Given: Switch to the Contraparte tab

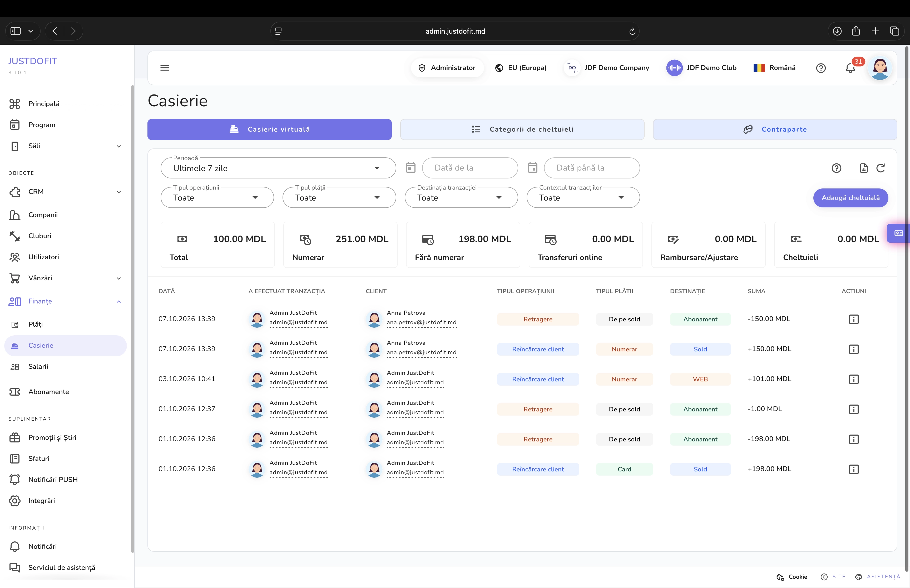Looking at the screenshot, I should click(775, 129).
